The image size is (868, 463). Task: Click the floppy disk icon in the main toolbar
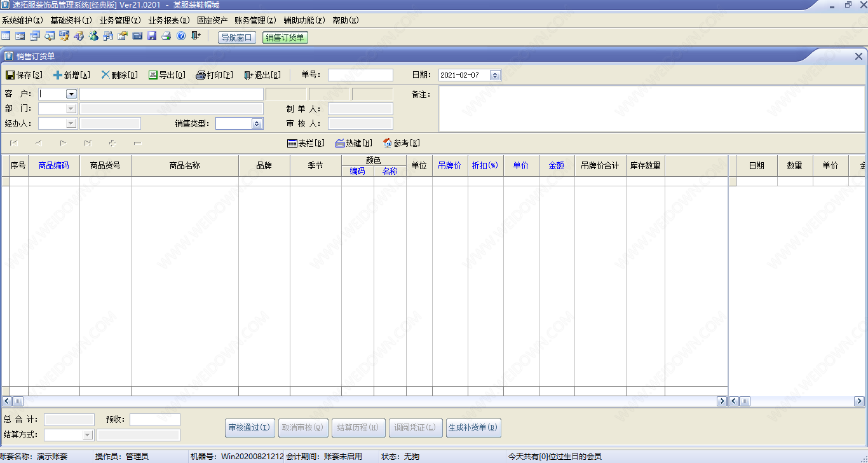coord(152,36)
